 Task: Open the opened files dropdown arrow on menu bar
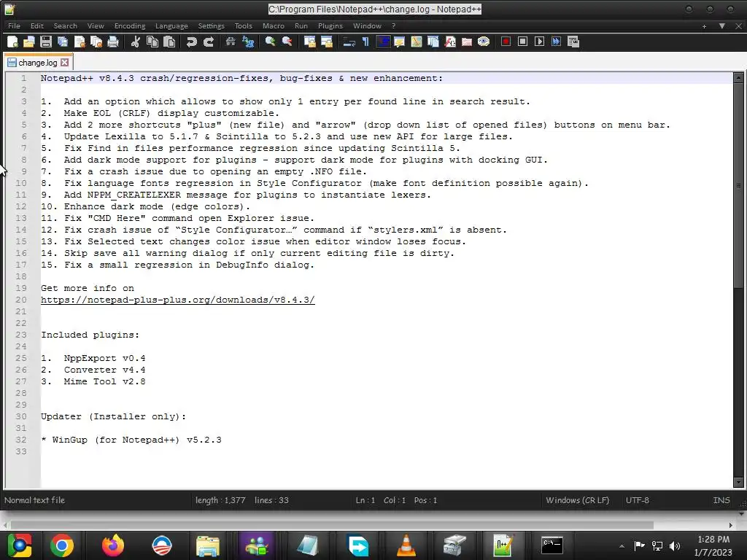pos(722,26)
